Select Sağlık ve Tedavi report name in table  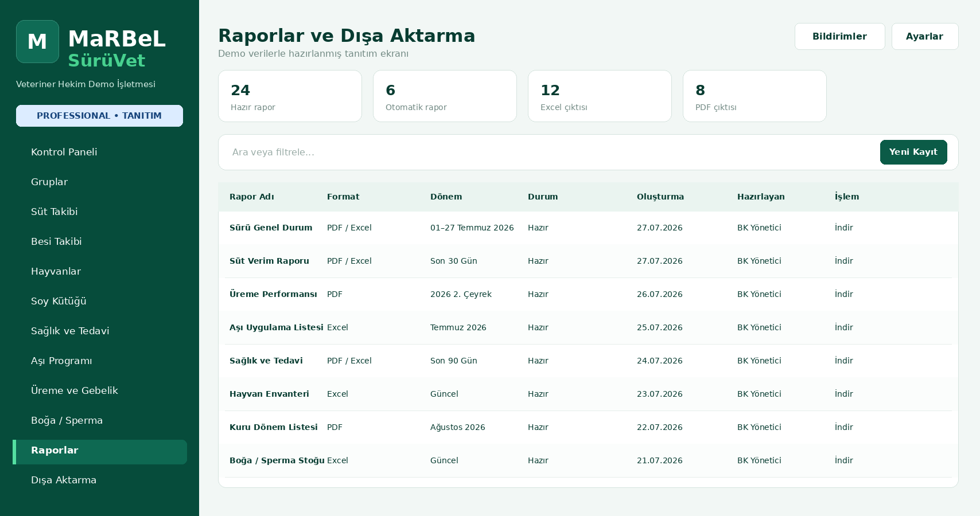point(266,361)
